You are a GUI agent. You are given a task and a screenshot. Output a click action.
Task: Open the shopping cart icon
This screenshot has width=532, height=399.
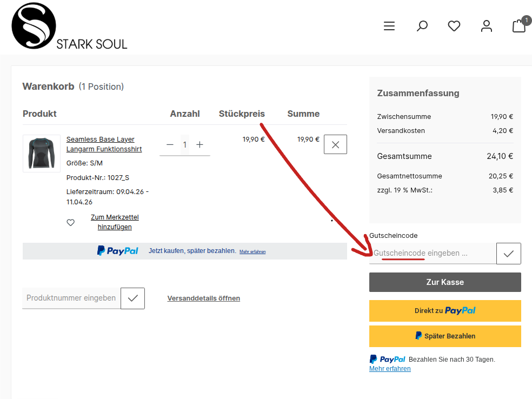[518, 26]
